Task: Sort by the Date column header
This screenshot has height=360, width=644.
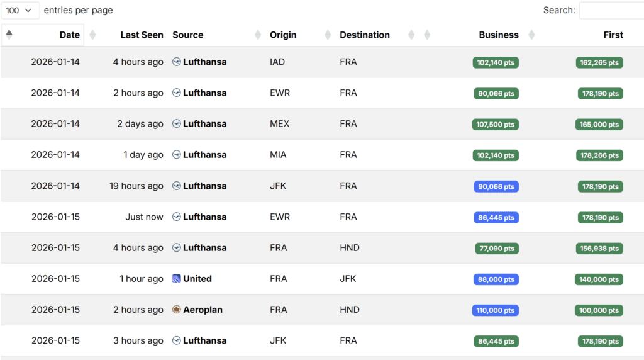Action: 69,35
